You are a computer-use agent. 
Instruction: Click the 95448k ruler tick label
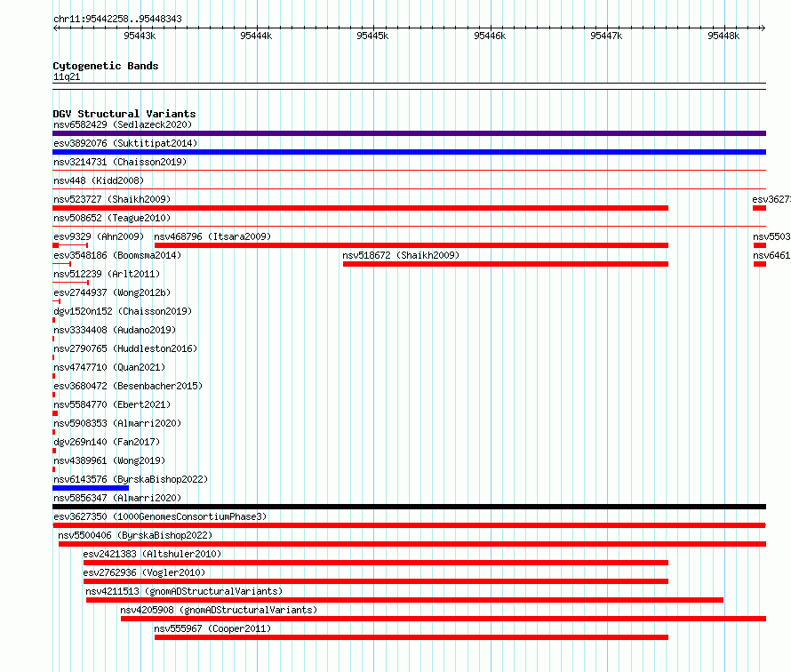click(x=723, y=36)
